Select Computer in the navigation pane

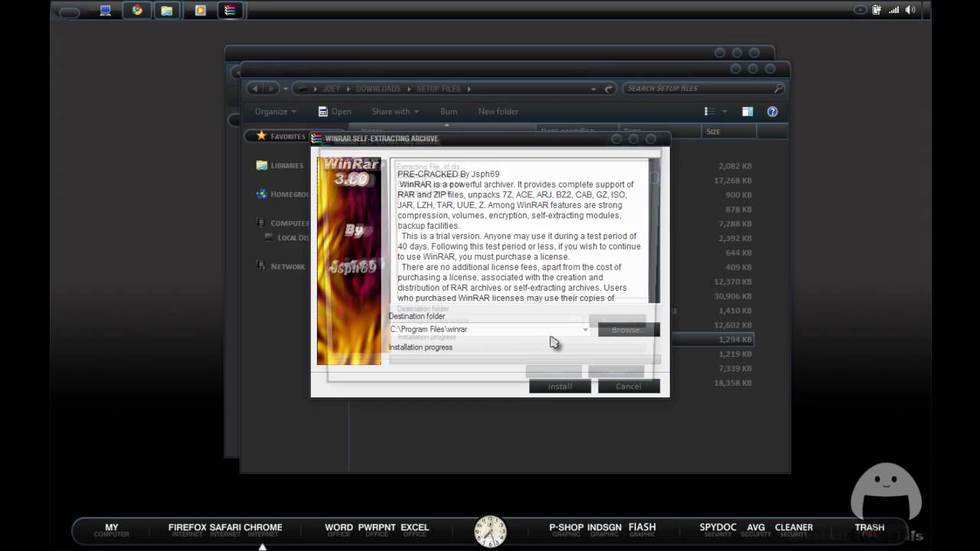click(x=283, y=223)
